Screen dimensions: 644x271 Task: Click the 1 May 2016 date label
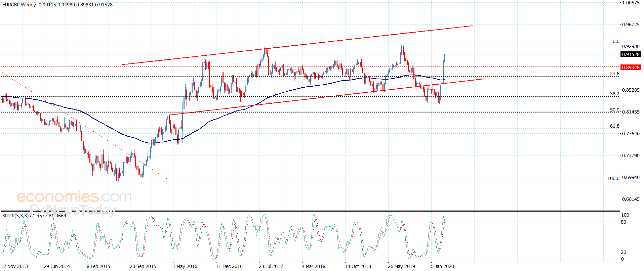[x=185, y=266]
